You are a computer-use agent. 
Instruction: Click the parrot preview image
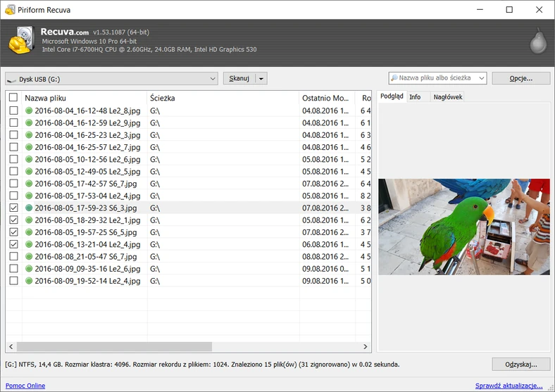point(463,227)
